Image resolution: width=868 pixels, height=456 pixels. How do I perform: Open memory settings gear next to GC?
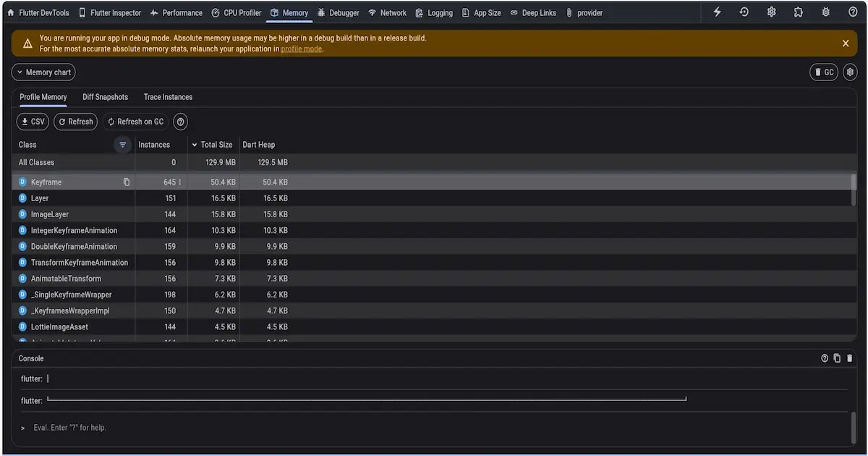pos(850,72)
